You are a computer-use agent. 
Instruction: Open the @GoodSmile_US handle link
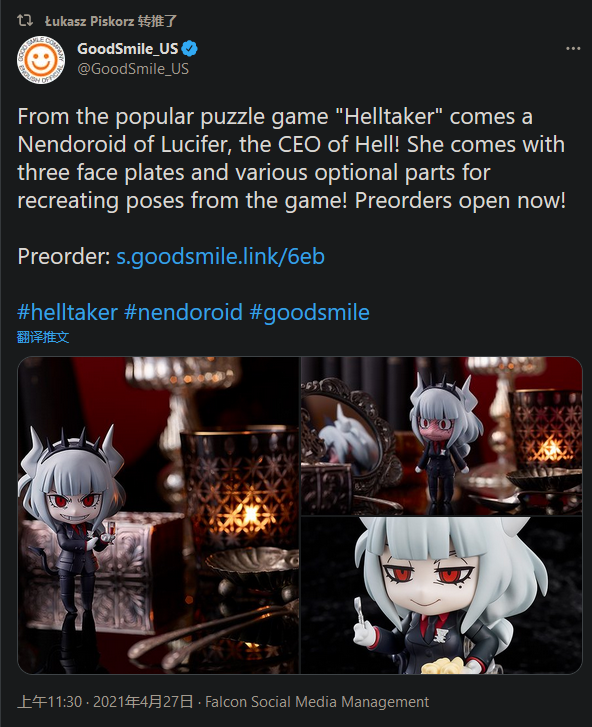133,69
